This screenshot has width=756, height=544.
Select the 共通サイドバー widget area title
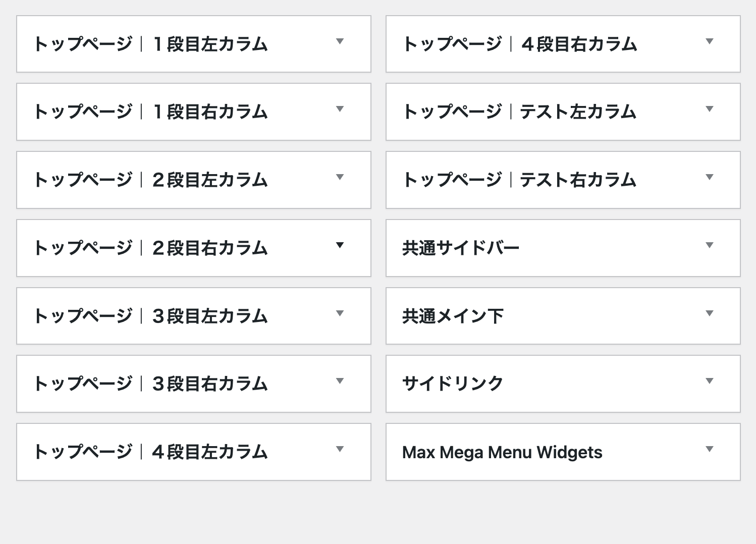click(461, 248)
